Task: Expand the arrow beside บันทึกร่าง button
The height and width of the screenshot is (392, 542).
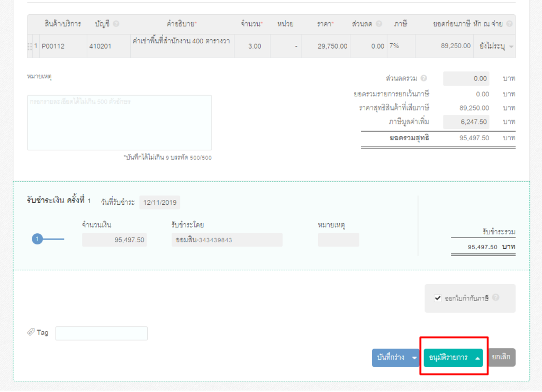Action: click(x=414, y=358)
